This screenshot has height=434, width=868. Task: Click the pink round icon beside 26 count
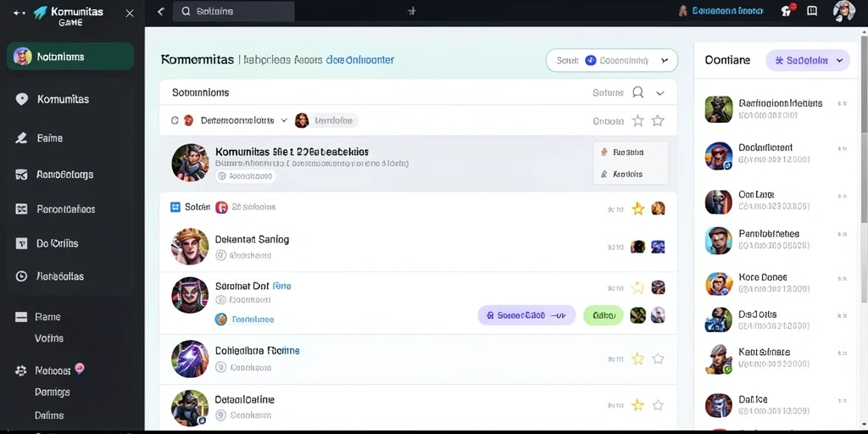(221, 207)
